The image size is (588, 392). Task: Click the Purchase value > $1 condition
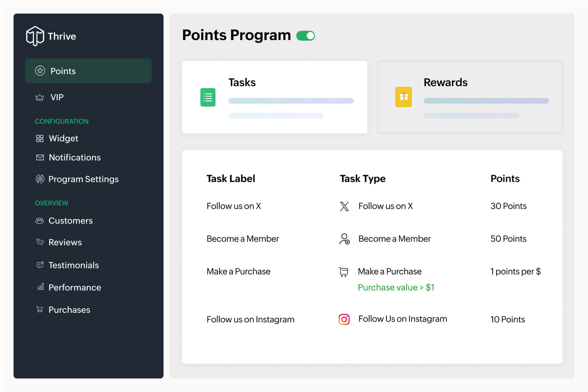tap(396, 287)
